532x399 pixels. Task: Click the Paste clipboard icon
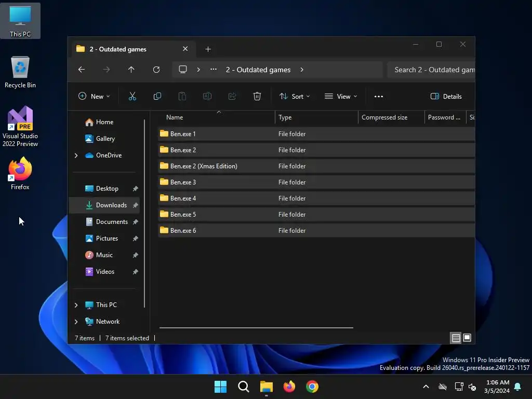[182, 96]
